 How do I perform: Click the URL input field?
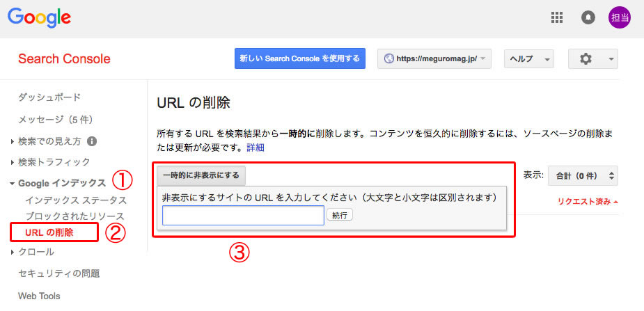tap(243, 216)
